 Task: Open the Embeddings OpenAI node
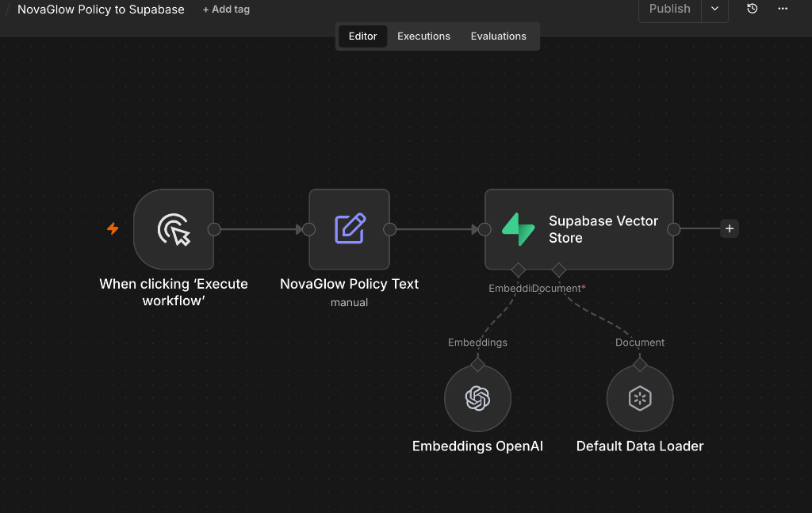[477, 398]
